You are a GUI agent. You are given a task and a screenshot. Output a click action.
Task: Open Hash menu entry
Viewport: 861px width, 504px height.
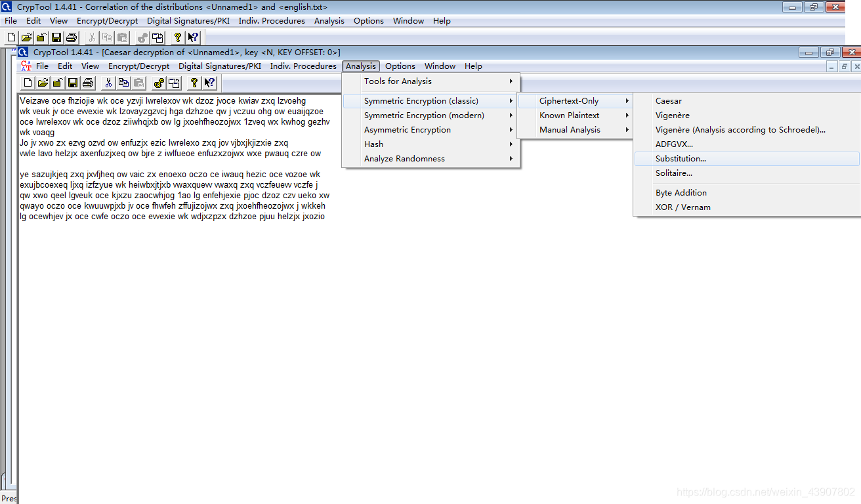[x=431, y=144]
